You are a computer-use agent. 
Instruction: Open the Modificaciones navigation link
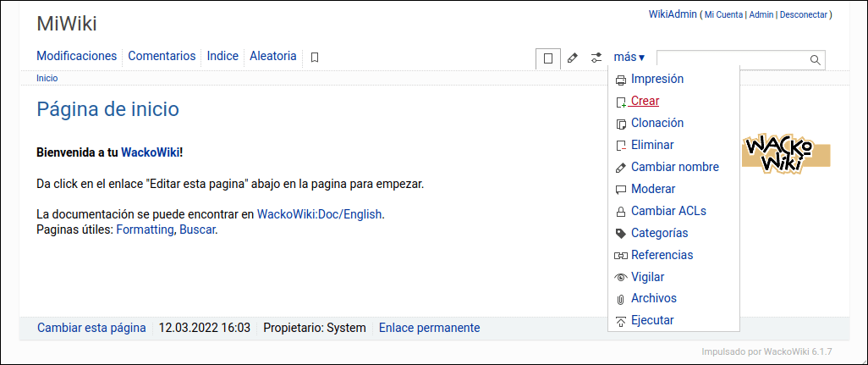click(x=76, y=56)
